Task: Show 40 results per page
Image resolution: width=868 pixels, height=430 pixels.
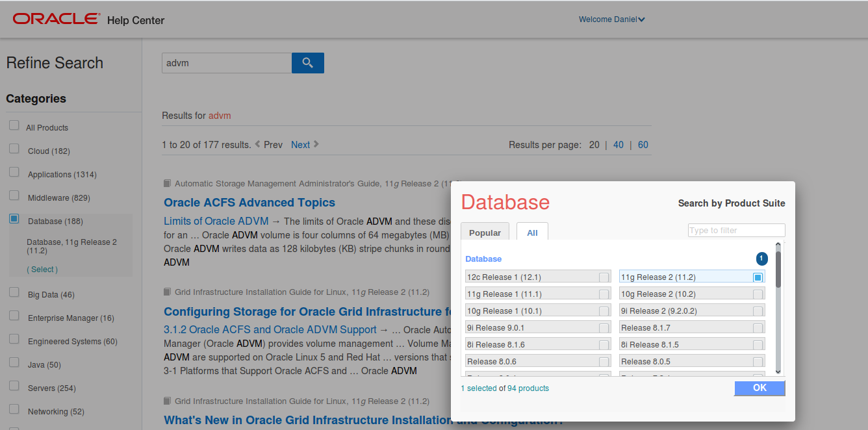Action: click(618, 145)
